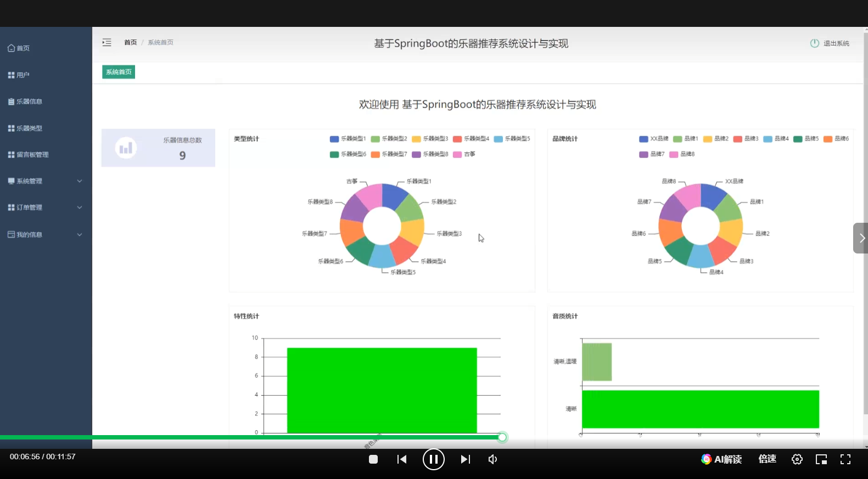This screenshot has width=868, height=479.
Task: Open the 倍速 playback speed menu
Action: [x=767, y=459]
